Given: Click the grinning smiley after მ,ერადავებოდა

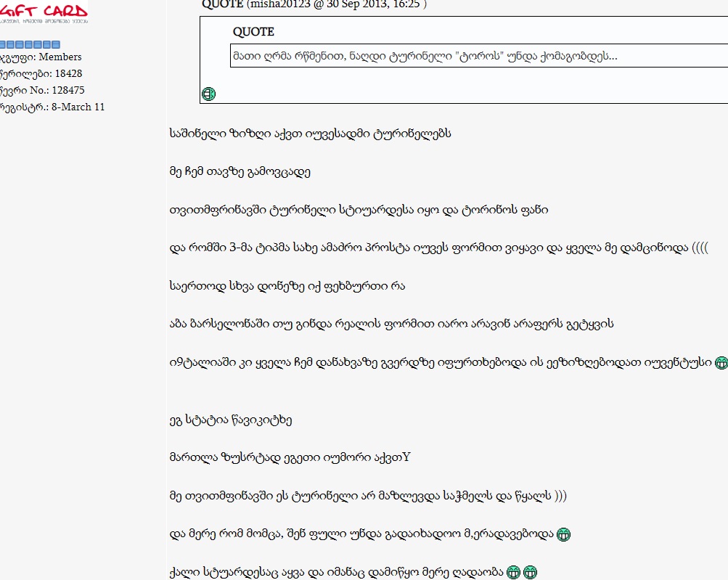Looking at the screenshot, I should [x=563, y=534].
